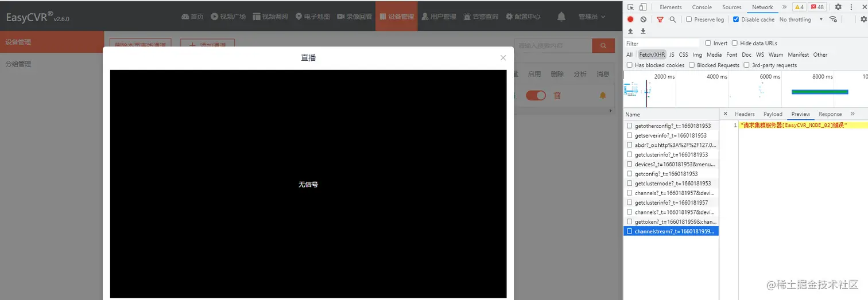Toggle the device toolbar icon in DevTools

[642, 7]
